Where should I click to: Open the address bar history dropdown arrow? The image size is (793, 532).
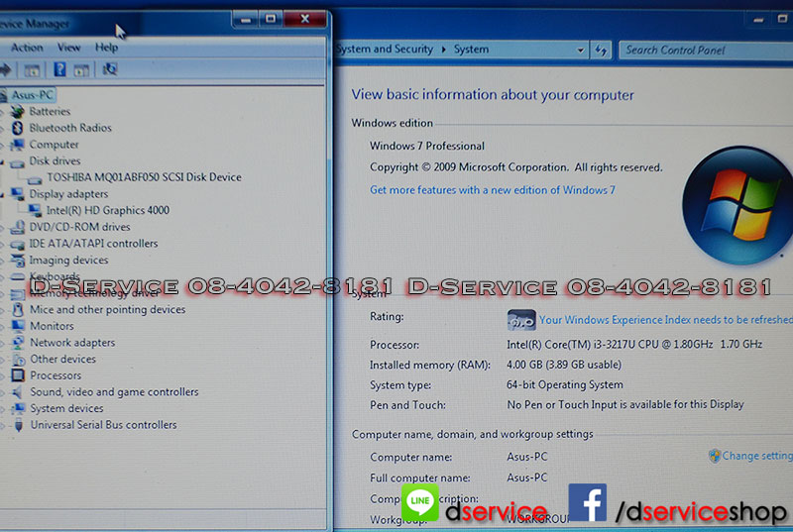(581, 50)
